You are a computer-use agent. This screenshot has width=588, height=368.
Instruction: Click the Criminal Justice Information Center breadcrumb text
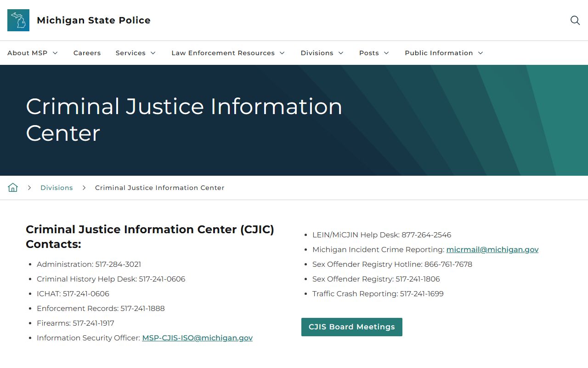160,188
